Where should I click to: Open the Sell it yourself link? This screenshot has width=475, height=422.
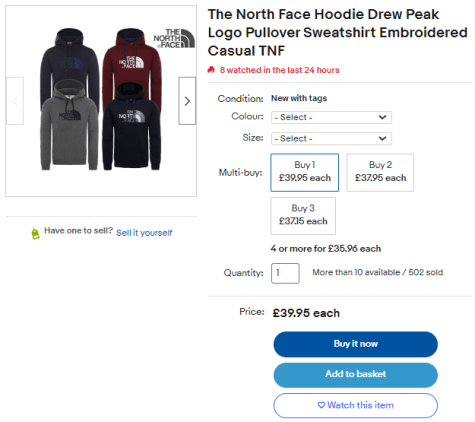point(144,233)
